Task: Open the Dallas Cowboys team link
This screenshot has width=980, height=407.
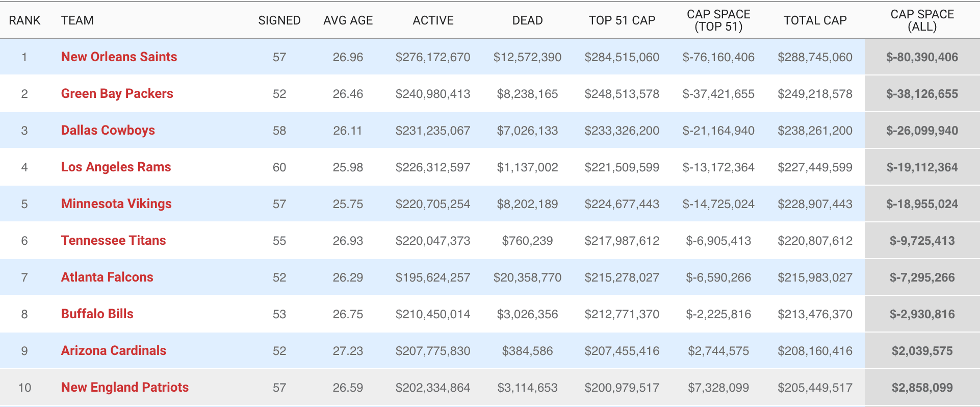Action: (x=108, y=130)
